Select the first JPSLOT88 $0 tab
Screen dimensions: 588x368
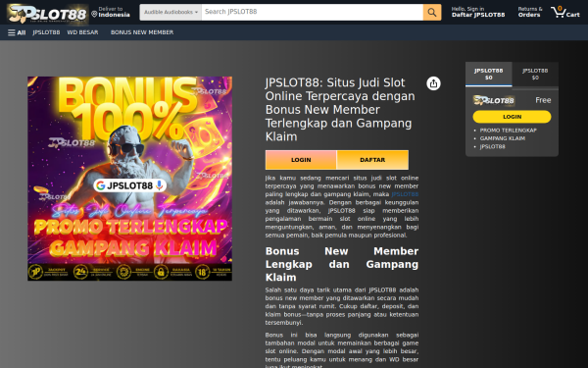pos(489,74)
